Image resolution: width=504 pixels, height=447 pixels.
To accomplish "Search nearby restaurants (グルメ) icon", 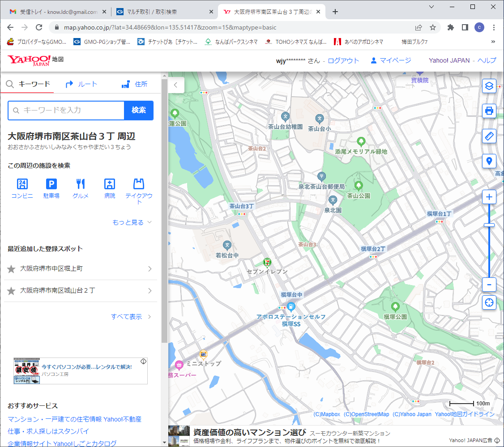I will click(81, 184).
